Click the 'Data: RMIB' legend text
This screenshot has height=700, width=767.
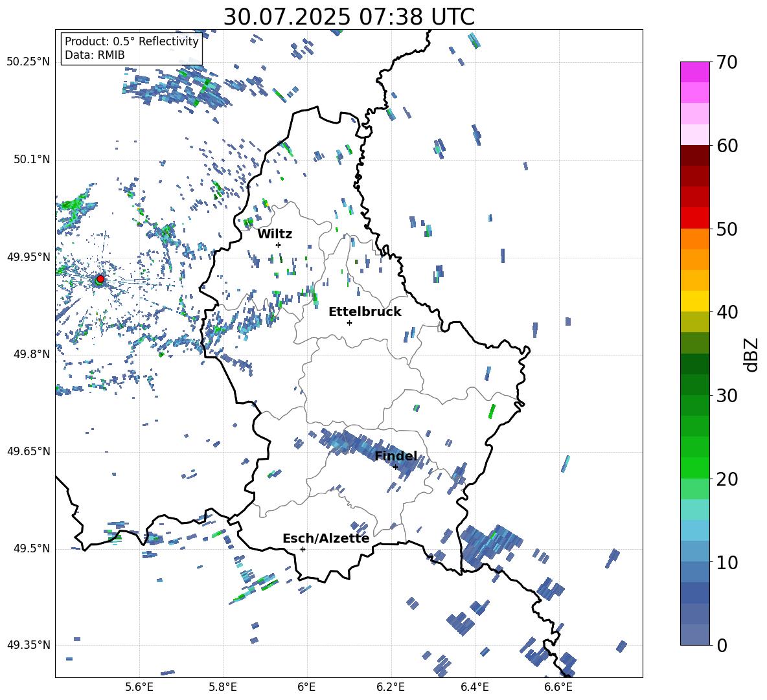coord(95,55)
